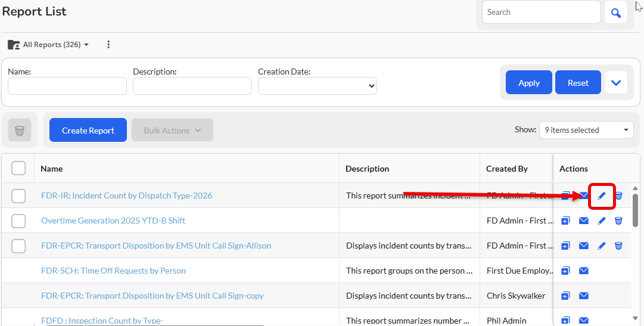644x326 pixels.
Task: Open the Creation Date dropdown
Action: (318, 86)
